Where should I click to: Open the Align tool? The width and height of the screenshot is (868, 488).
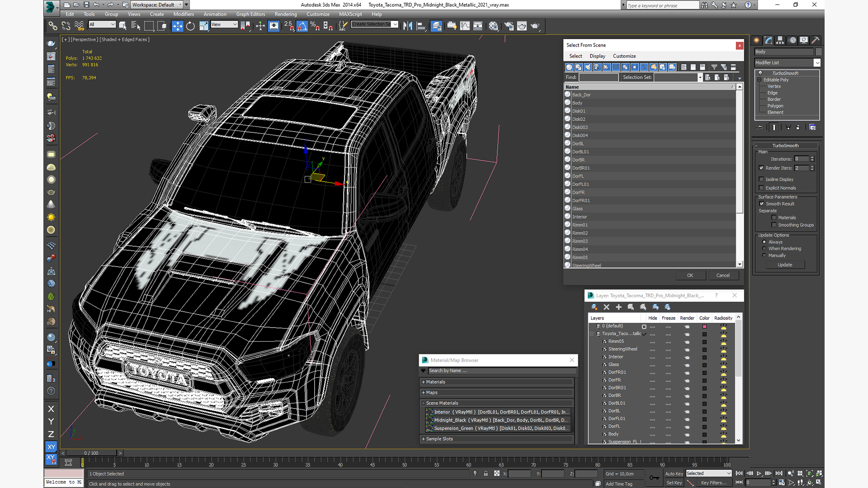tap(421, 26)
